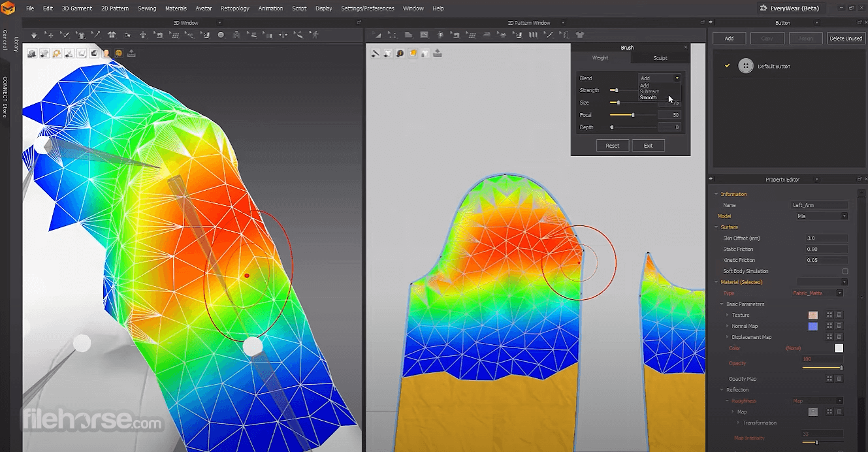Click the export upload icon in 3D window
Viewport: 868px width, 452px height.
(x=131, y=53)
